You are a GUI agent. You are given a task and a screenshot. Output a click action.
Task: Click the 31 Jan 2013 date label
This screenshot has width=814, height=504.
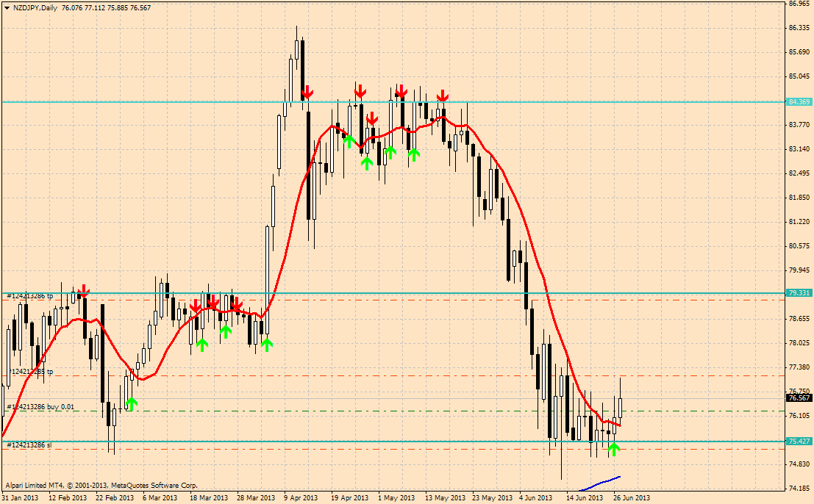click(21, 498)
